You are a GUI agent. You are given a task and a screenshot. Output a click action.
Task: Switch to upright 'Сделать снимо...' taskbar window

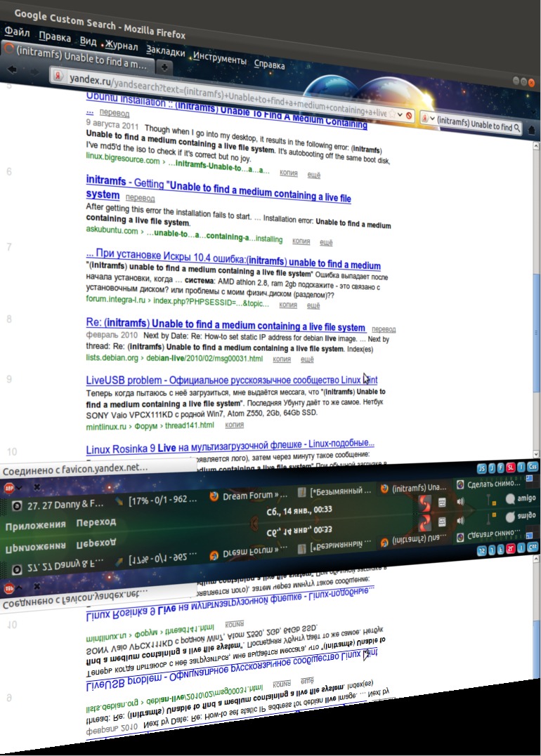click(488, 484)
